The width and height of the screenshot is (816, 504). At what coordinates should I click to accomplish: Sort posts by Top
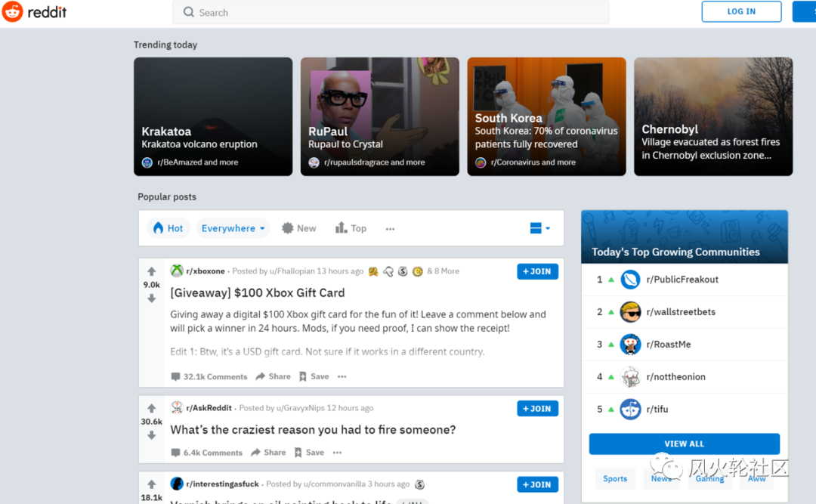pyautogui.click(x=351, y=228)
